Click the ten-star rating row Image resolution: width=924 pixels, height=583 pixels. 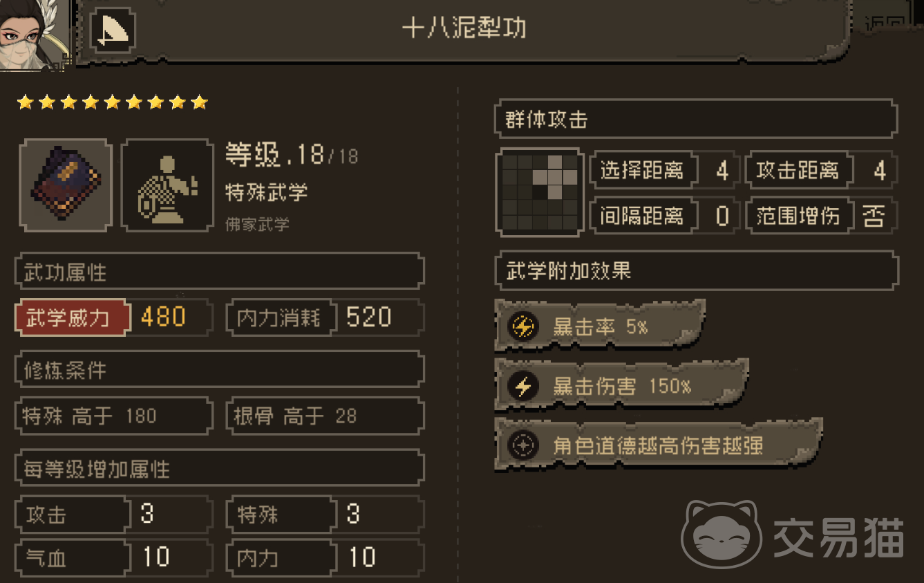click(113, 102)
